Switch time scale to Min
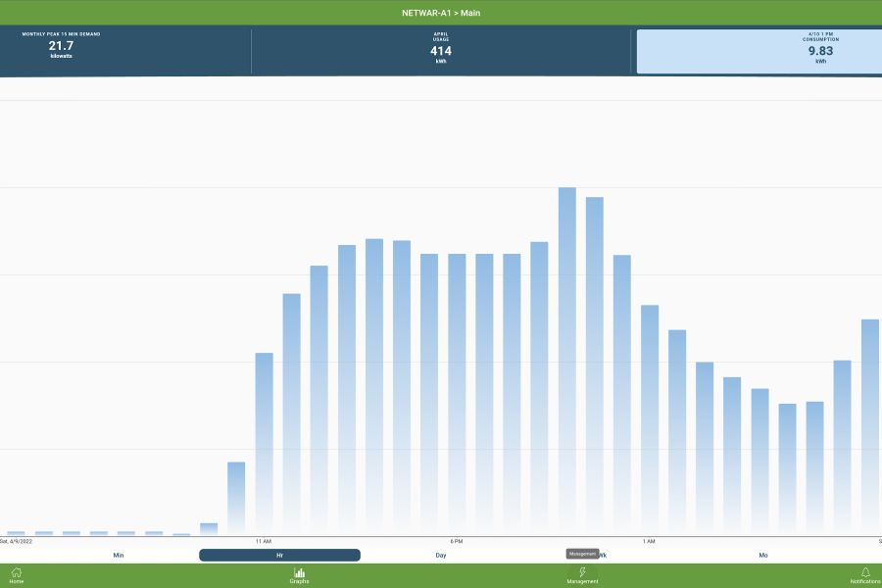The width and height of the screenshot is (882, 588). click(119, 555)
